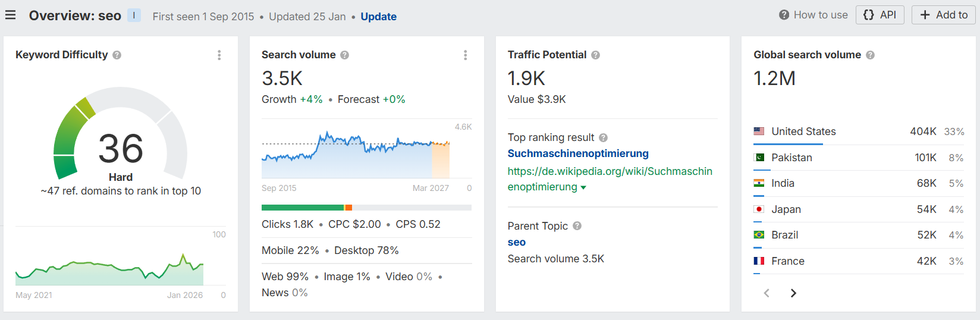The image size is (980, 320).
Task: Click the Keyword Difficulty help icon
Action: (117, 55)
